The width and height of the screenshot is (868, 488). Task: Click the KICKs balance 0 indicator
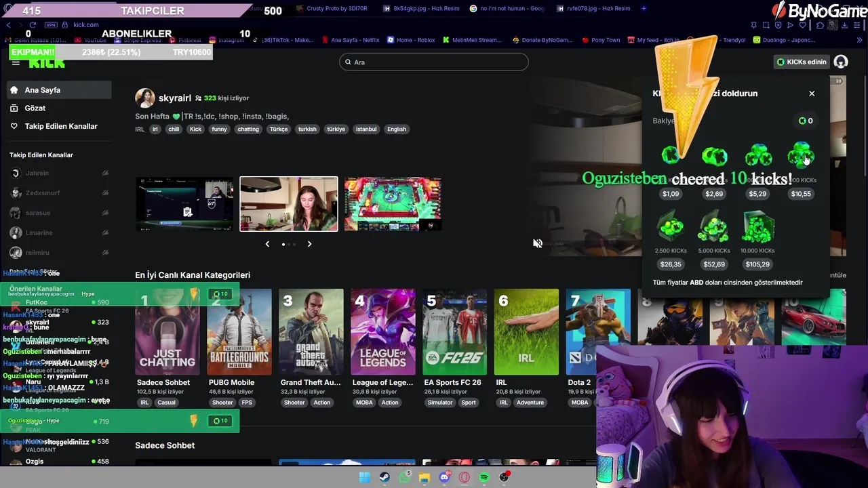pyautogui.click(x=806, y=121)
